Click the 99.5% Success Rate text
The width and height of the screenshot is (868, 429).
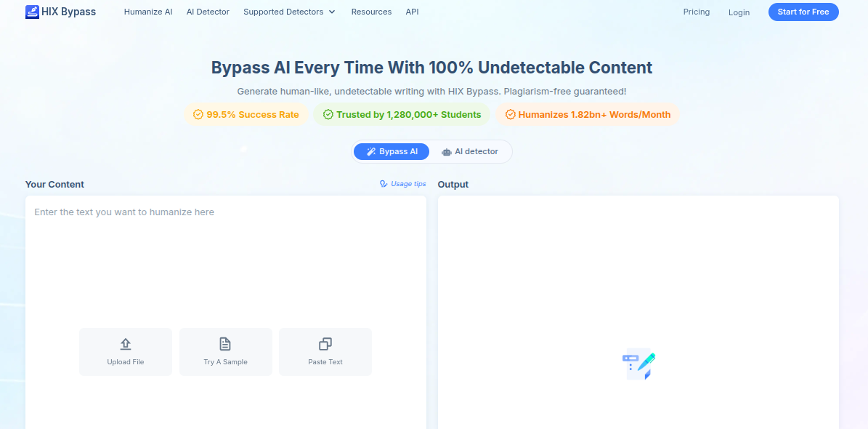253,115
